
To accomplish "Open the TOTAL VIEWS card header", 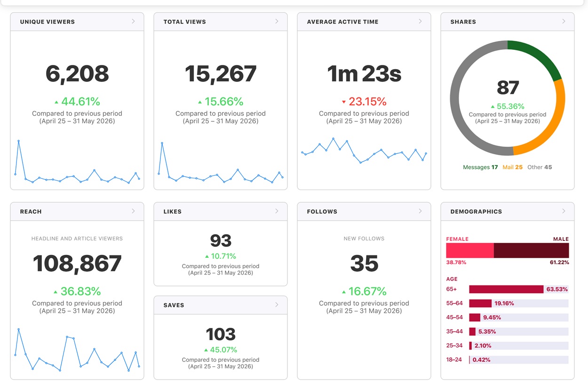I will click(221, 22).
